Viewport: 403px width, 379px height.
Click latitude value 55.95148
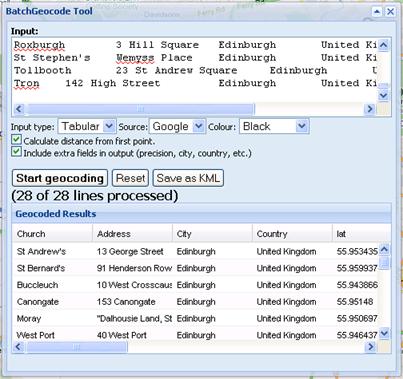click(355, 302)
